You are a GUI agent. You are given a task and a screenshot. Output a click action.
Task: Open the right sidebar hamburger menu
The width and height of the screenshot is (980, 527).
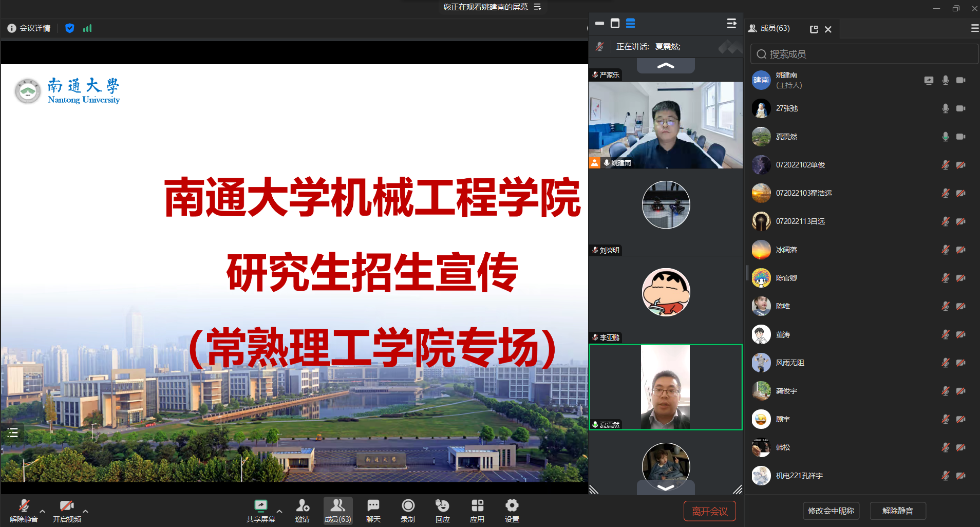(x=974, y=28)
